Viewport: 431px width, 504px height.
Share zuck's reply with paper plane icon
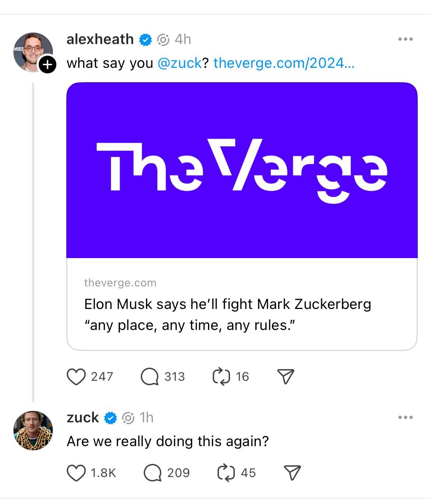click(292, 473)
